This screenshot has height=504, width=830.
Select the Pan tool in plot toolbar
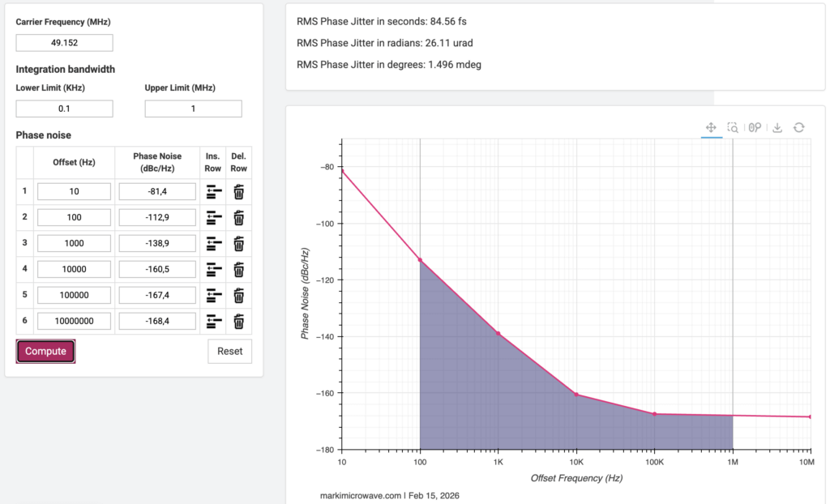710,127
